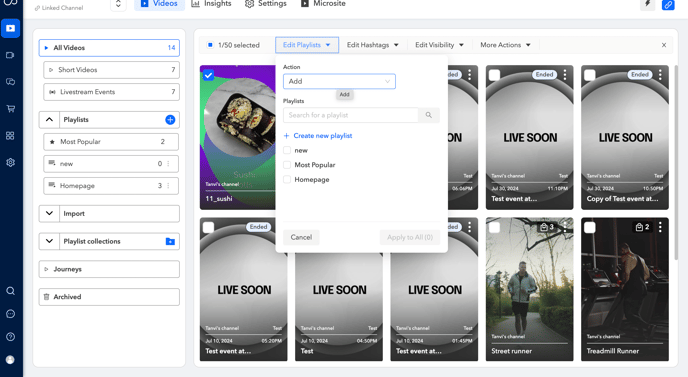
Task: Click the video grid vertical scrollbar
Action: click(x=676, y=162)
